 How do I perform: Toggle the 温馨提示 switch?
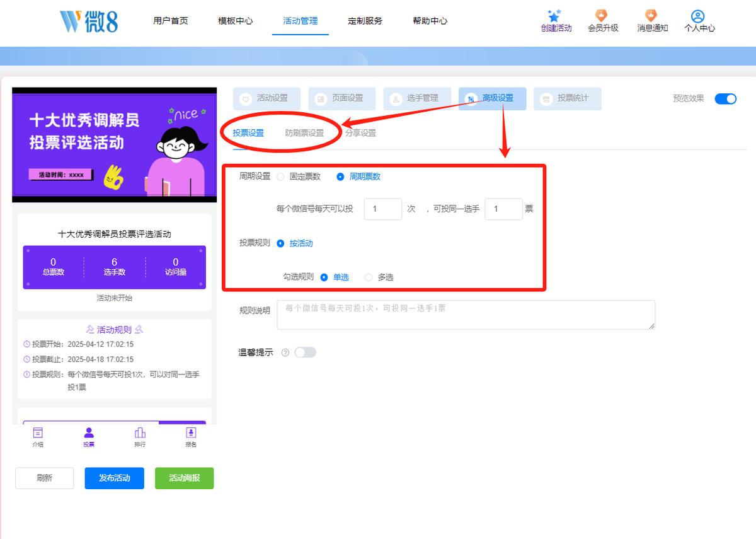[305, 352]
